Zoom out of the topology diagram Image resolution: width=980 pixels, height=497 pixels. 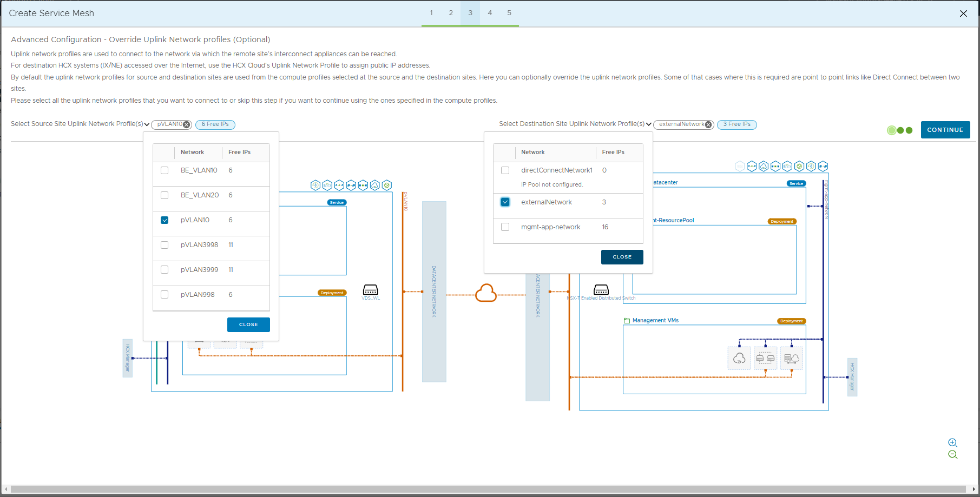[x=953, y=455]
